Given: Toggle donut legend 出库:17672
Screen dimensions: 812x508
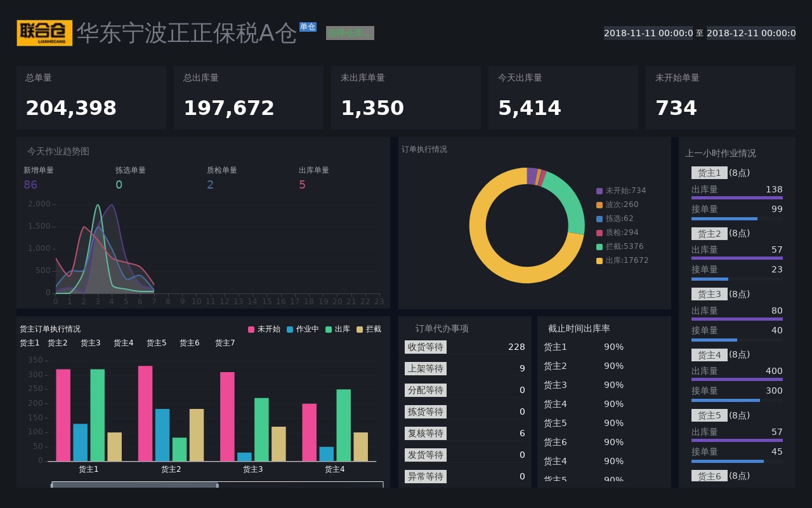Looking at the screenshot, I should coord(622,260).
